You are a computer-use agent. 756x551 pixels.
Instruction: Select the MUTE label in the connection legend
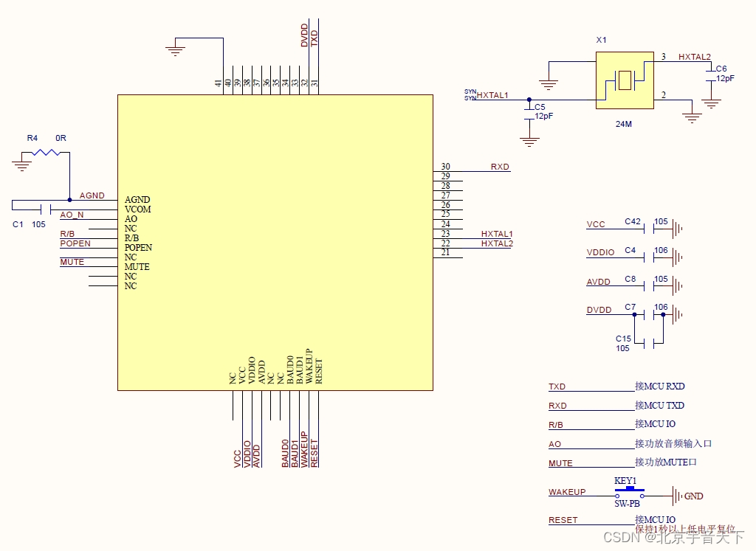(x=560, y=463)
